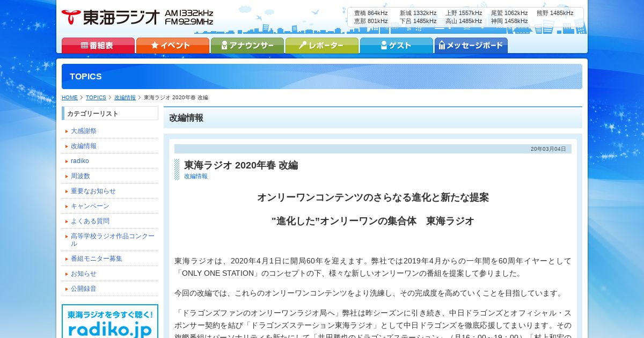
Task: Open the ゲスト tab
Action: click(396, 46)
